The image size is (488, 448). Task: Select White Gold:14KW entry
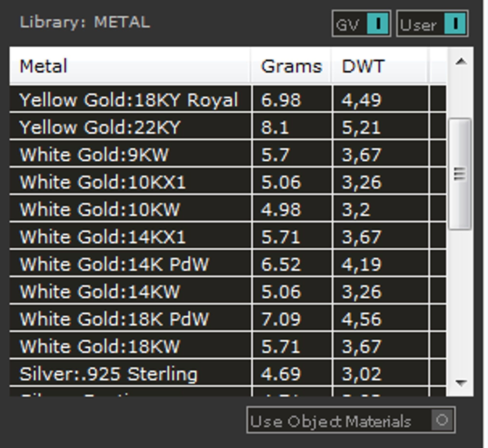pos(100,291)
